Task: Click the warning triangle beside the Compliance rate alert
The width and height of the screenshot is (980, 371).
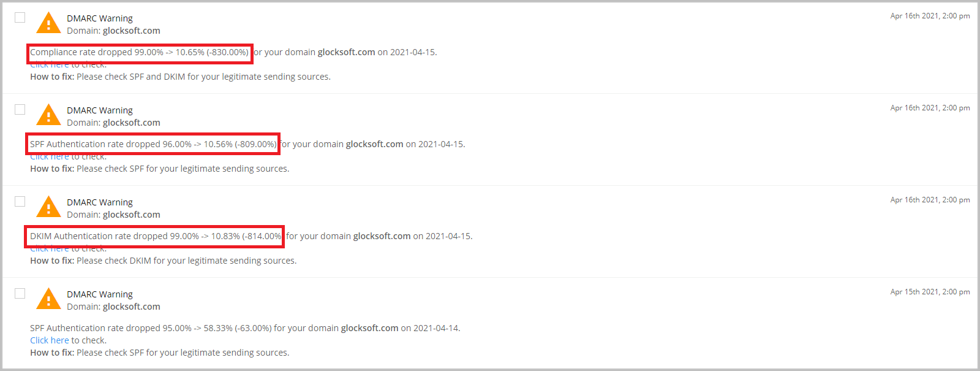Action: pos(48,23)
